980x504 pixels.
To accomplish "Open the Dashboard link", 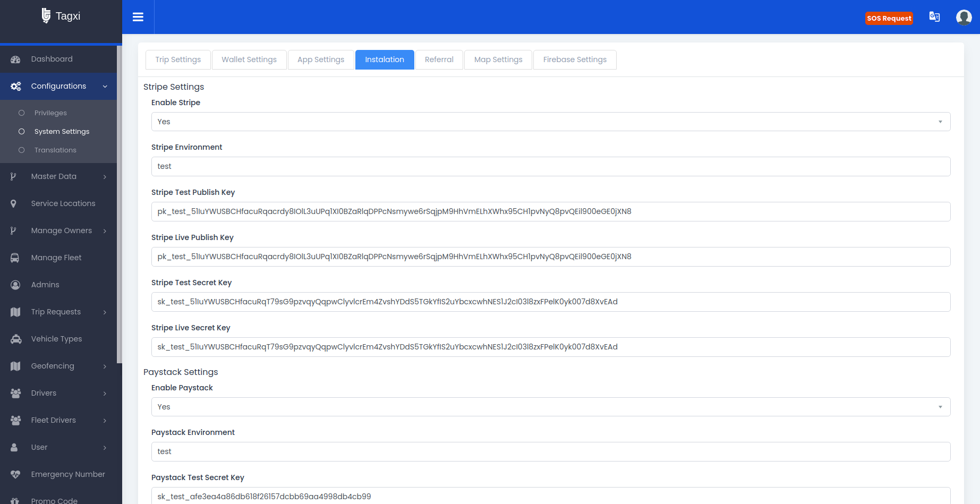I will click(x=52, y=59).
